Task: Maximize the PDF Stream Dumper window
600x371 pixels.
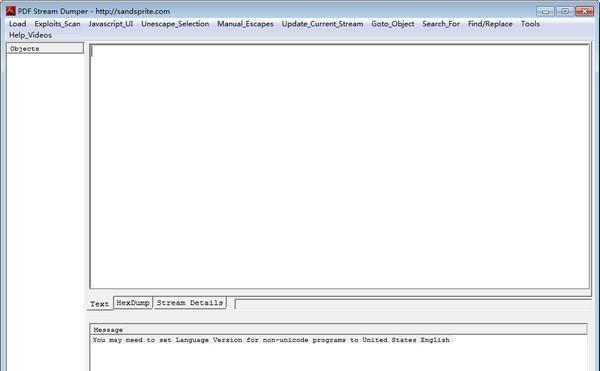Action: (565, 11)
